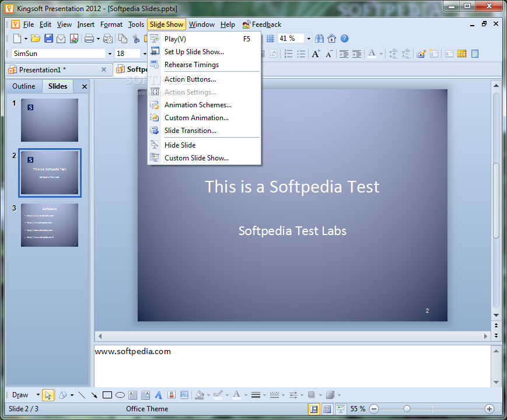The height and width of the screenshot is (420, 507).
Task: Export the presentation to PDF
Action: click(74, 39)
